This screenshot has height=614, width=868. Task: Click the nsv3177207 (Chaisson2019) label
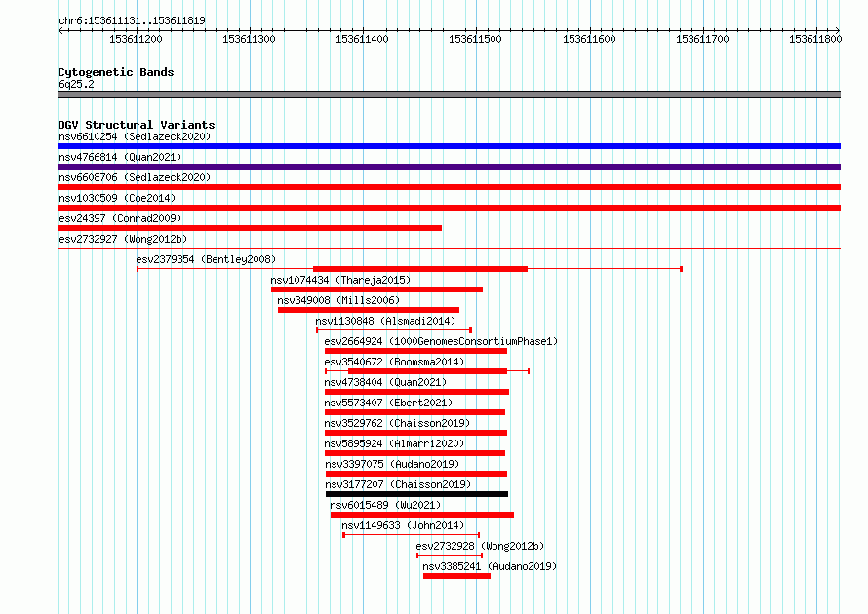coord(398,484)
